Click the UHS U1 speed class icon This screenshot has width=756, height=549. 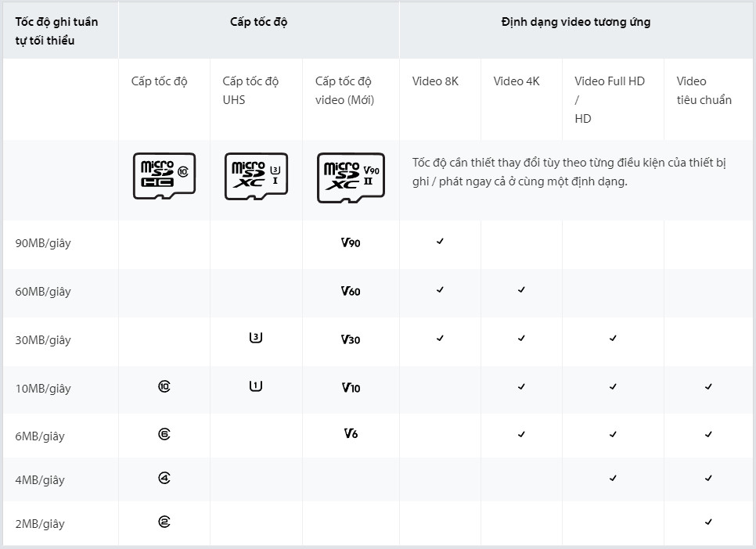click(255, 386)
